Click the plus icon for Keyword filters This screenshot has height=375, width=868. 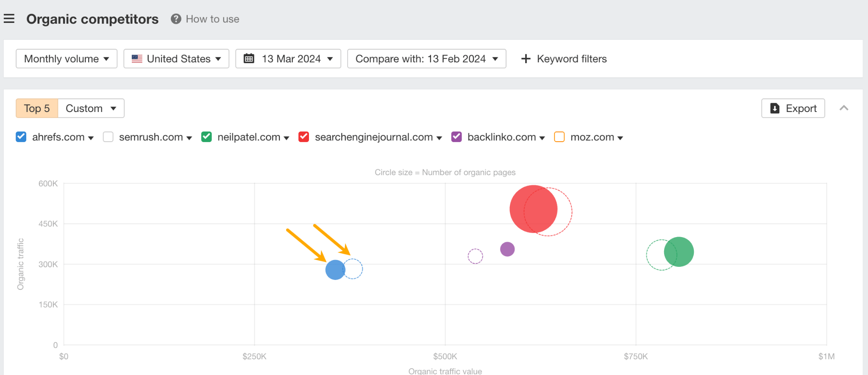[526, 59]
